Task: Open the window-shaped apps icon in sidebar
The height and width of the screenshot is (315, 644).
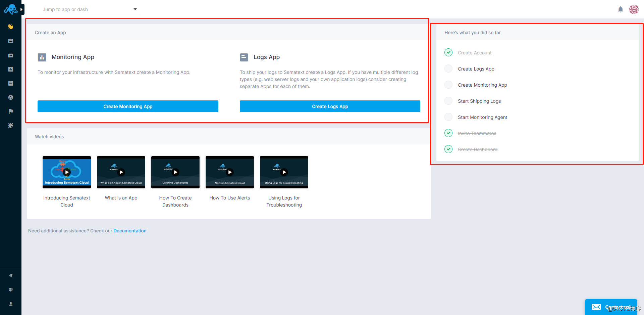Action: (11, 41)
